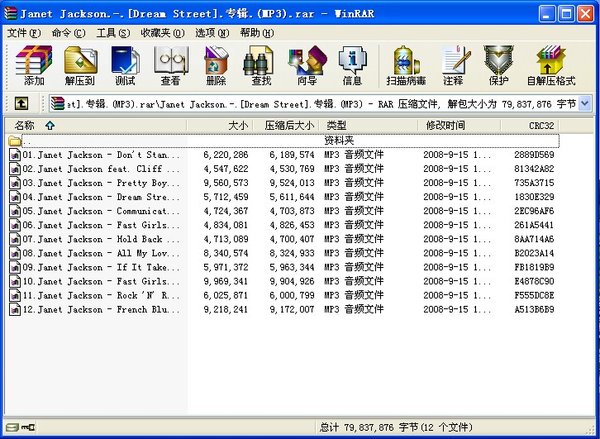Screen dimensions: 600x439
Task: Click the 资料夹 folder type label
Action: [339, 140]
